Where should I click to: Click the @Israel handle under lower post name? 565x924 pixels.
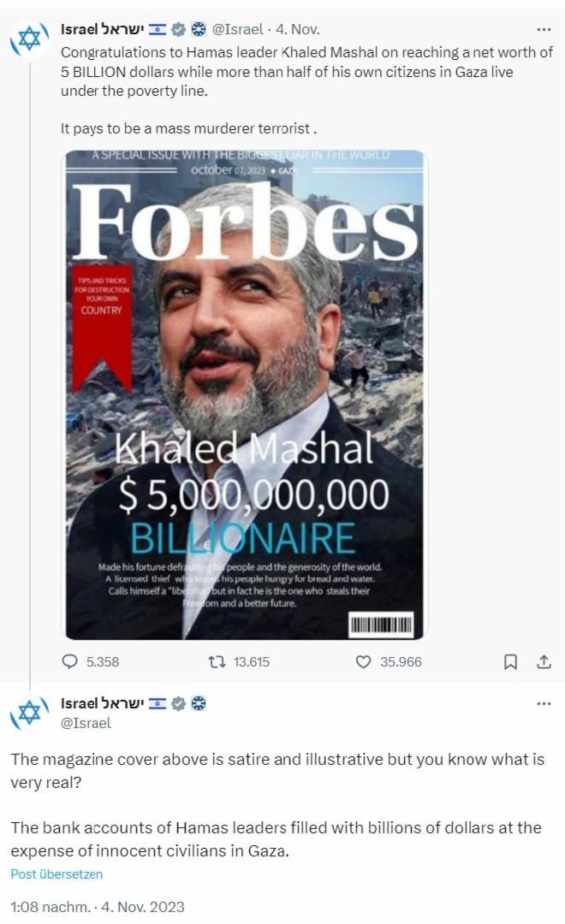click(86, 723)
